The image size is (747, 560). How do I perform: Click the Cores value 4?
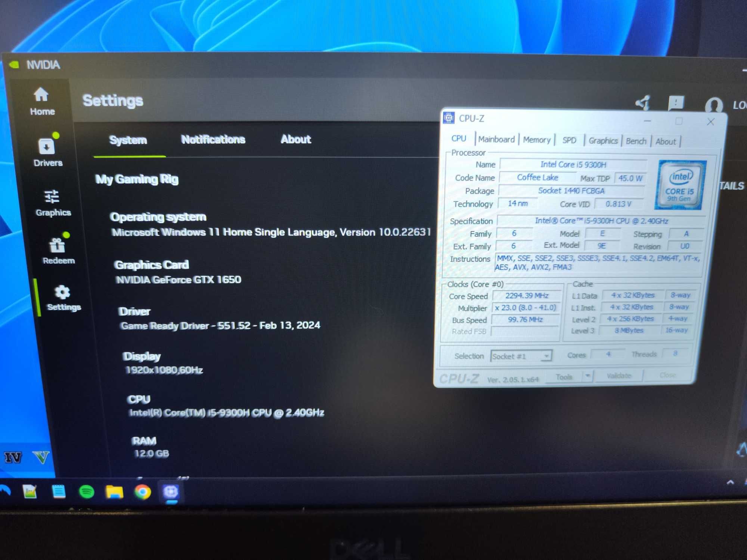(608, 354)
